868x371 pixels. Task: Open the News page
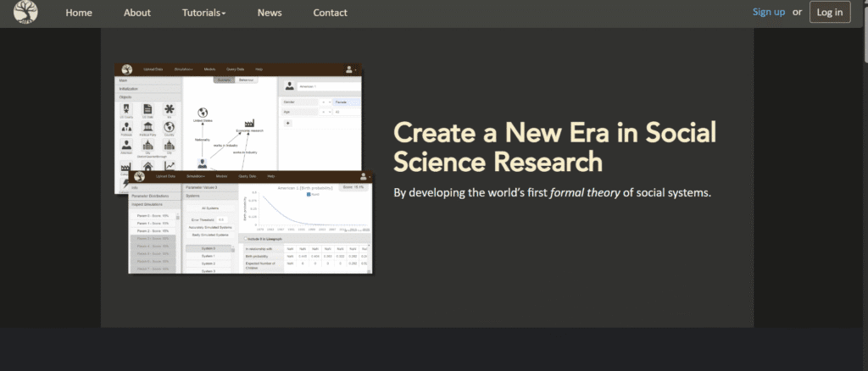tap(270, 13)
